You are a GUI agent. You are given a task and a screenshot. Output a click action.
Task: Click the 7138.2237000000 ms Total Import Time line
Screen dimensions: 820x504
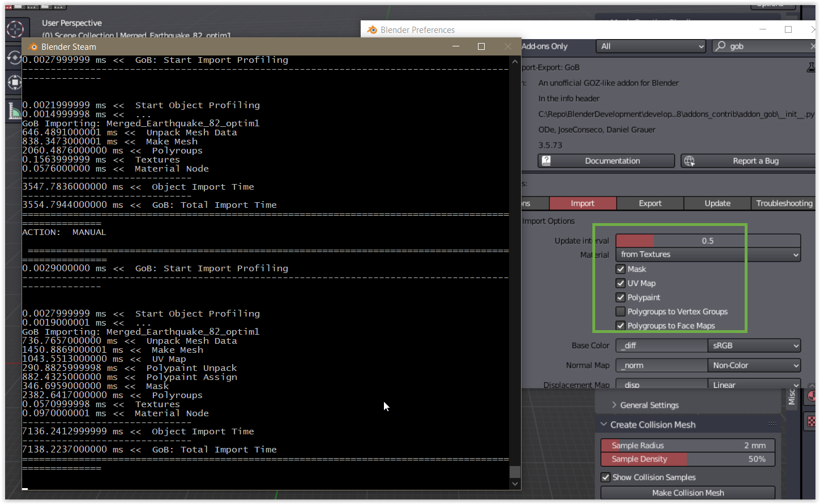point(150,450)
